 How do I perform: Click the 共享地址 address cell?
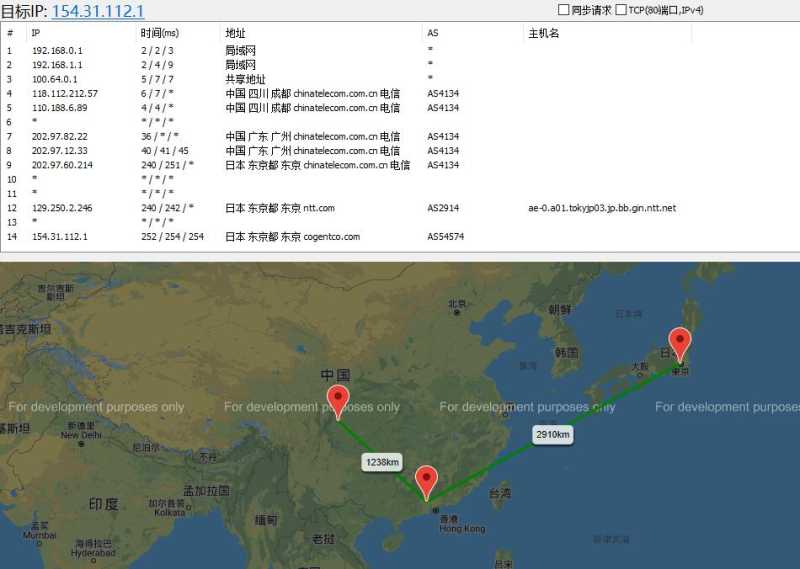(245, 79)
